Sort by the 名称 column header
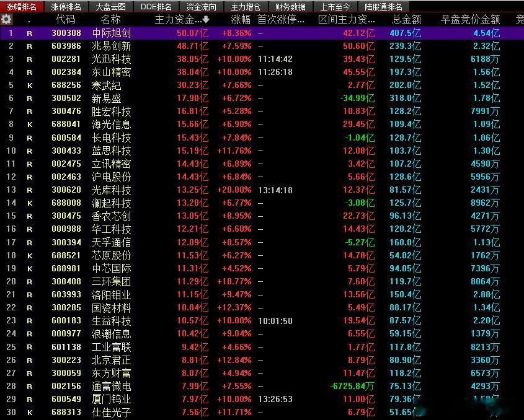 point(110,19)
